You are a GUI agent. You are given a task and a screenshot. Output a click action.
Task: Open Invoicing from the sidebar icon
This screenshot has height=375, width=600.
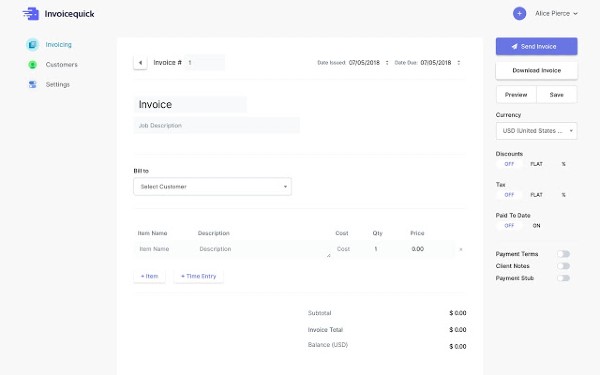click(33, 45)
